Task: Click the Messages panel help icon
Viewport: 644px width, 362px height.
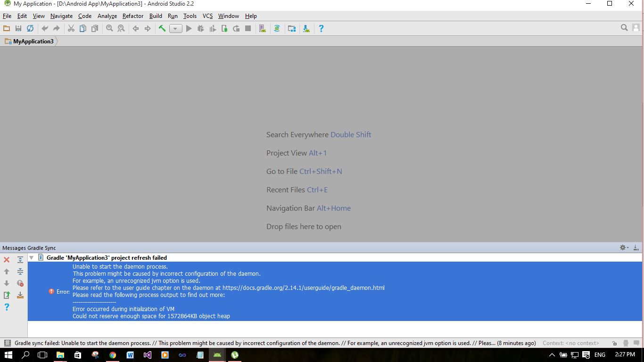Action: pos(7,307)
